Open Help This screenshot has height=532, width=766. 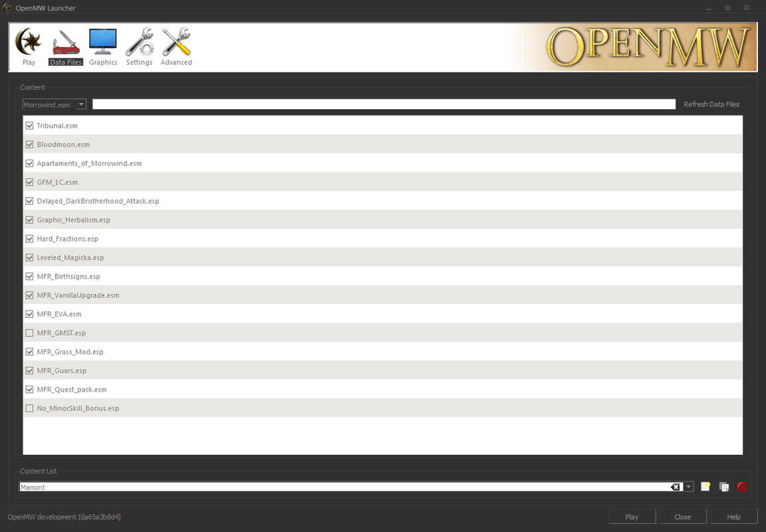tap(734, 517)
